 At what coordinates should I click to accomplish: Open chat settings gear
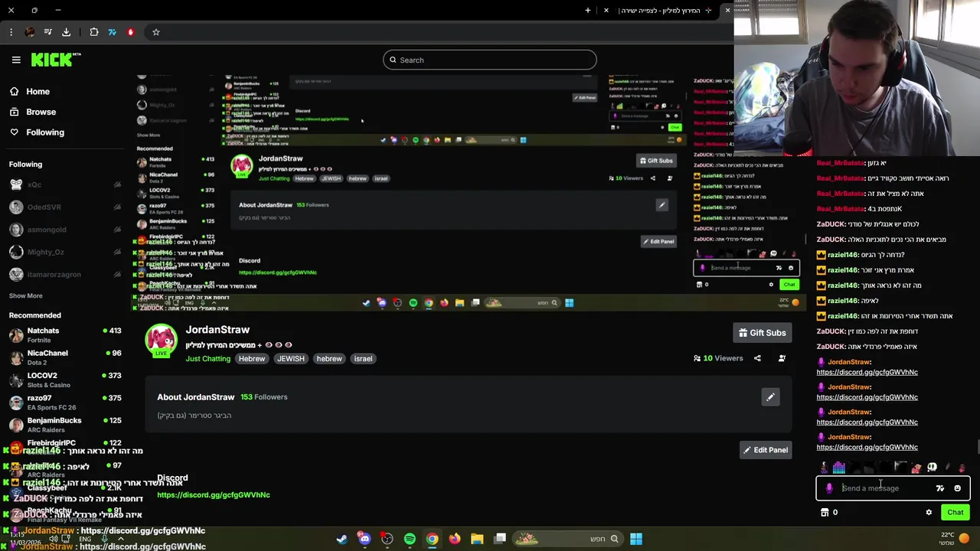[x=929, y=513]
